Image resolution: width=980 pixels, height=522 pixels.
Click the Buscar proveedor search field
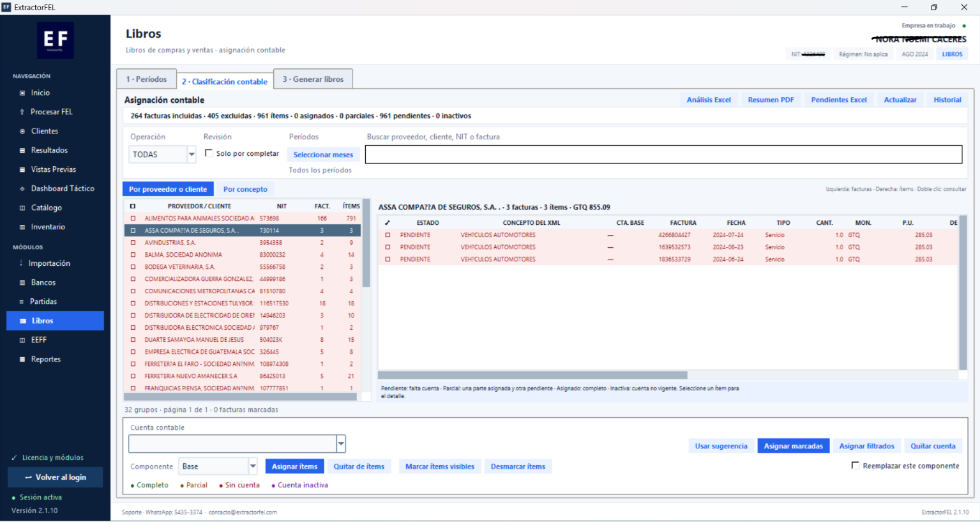tap(663, 154)
